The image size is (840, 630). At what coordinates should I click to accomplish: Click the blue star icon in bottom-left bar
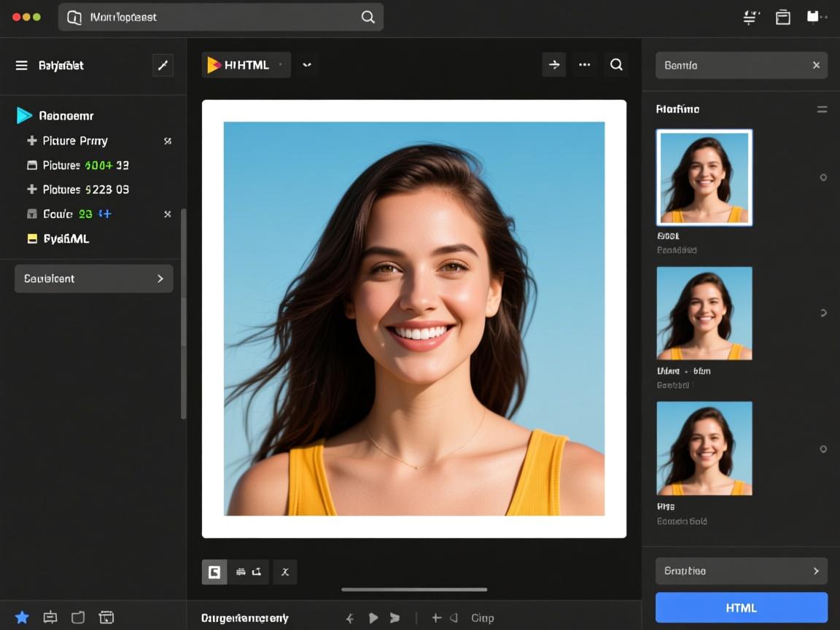[22, 618]
